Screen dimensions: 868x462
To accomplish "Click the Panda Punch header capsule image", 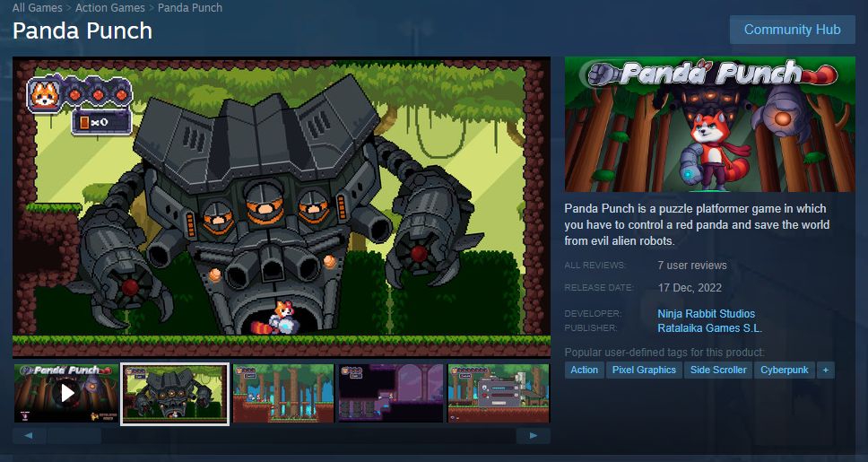I will pyautogui.click(x=709, y=124).
